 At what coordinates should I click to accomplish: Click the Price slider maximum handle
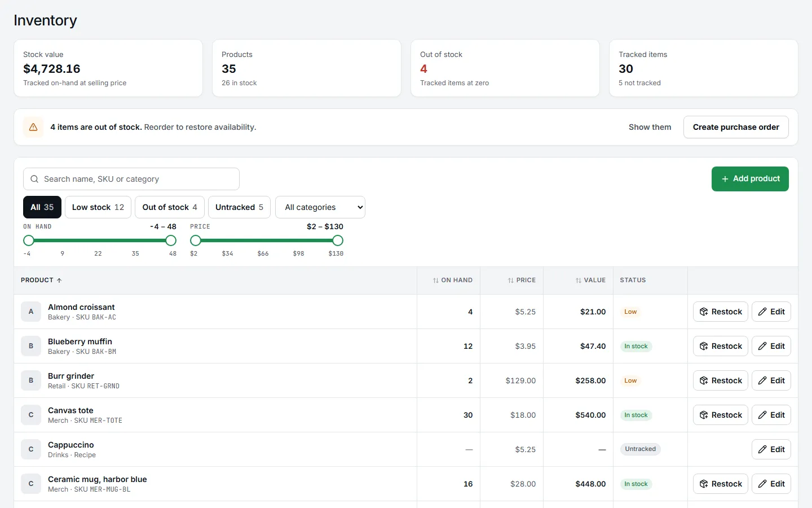[338, 240]
